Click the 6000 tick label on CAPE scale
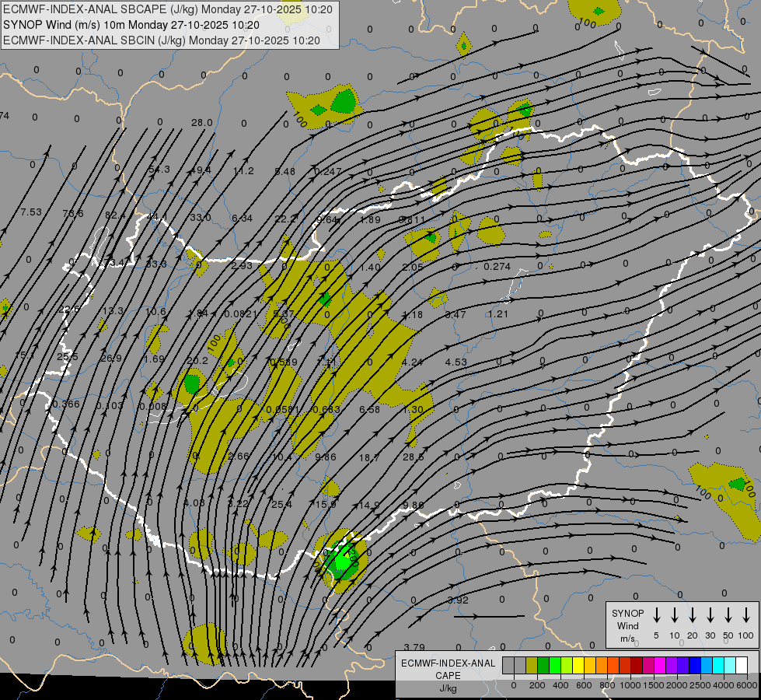The height and width of the screenshot is (700, 761). [746, 685]
